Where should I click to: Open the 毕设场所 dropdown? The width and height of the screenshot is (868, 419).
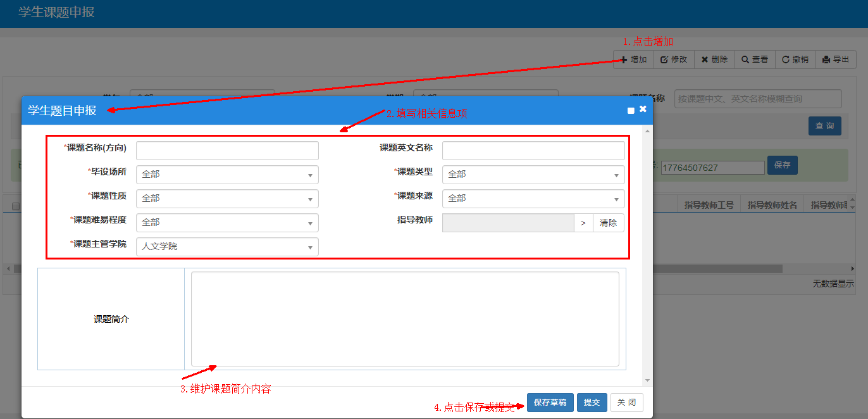(x=227, y=175)
